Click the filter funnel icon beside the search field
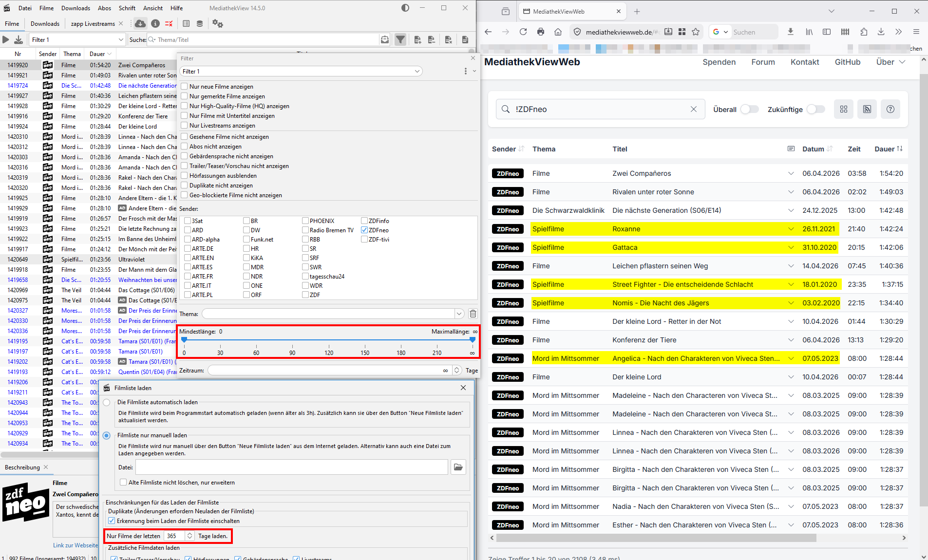Screen dimensions: 928x560 pos(399,39)
